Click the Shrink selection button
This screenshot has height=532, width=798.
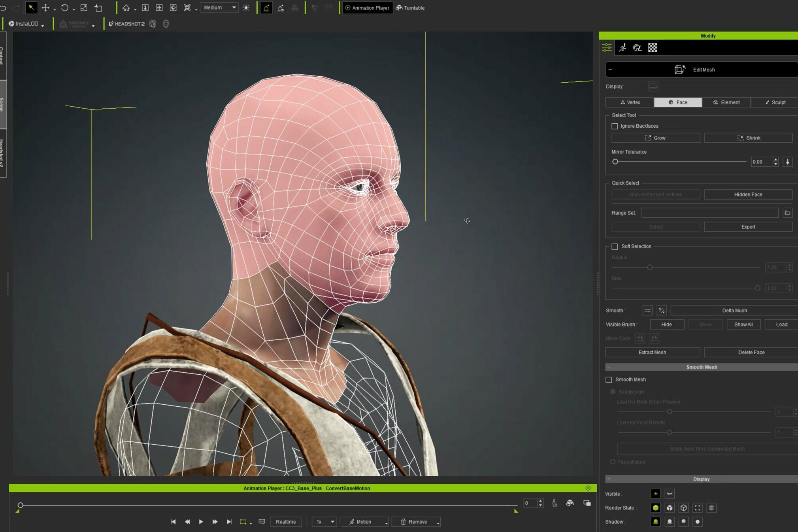pos(748,138)
